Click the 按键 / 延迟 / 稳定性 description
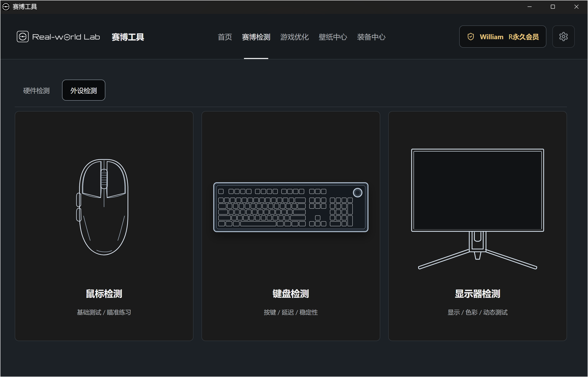The image size is (588, 377). coord(291,312)
